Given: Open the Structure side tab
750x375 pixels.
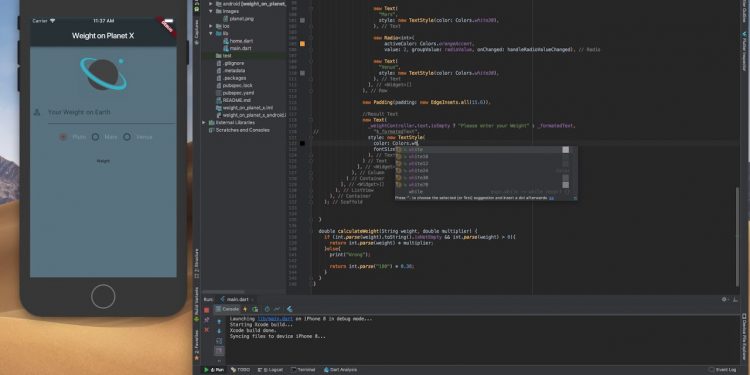Looking at the screenshot, I should tap(196, 264).
